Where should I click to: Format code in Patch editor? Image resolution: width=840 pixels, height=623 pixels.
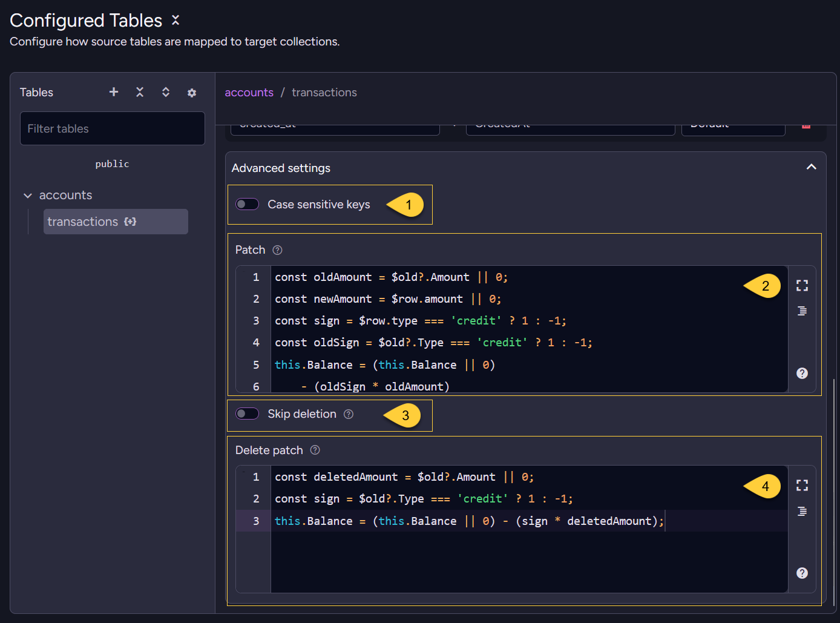pyautogui.click(x=802, y=311)
